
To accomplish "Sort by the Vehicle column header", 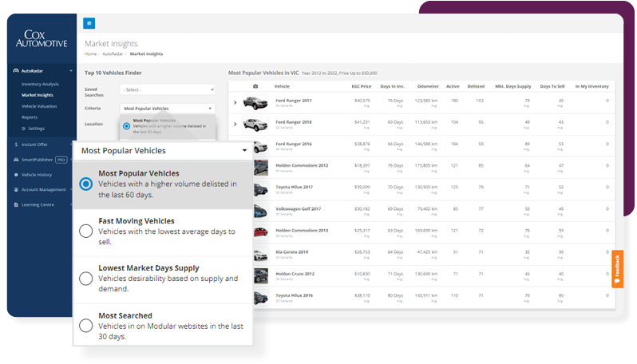I will tap(282, 86).
